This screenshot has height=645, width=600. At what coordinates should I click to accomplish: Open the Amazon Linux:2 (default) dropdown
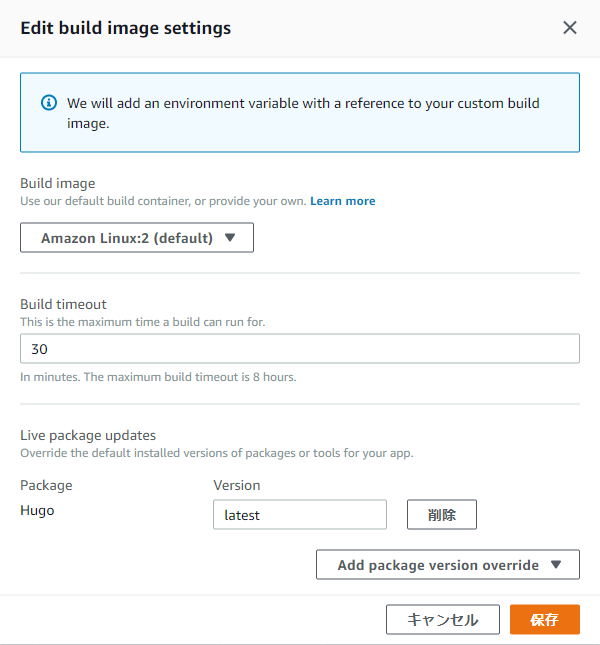pos(137,237)
